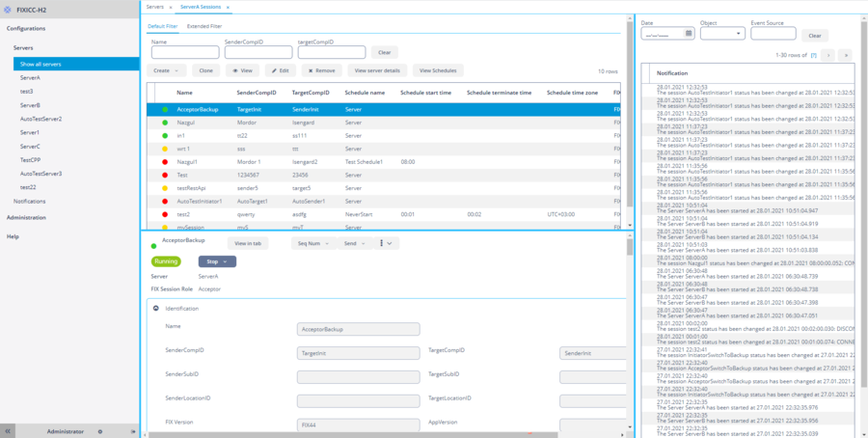Click the View Schedules button
The width and height of the screenshot is (868, 438).
[438, 70]
